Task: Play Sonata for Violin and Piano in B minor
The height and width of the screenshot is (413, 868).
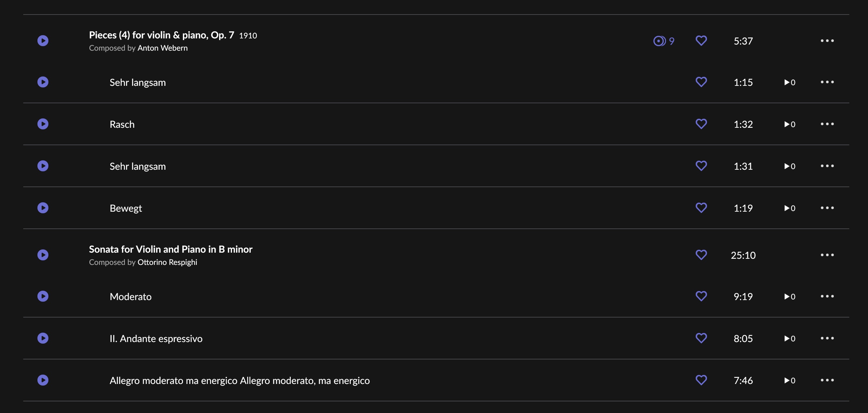Action: [x=43, y=255]
